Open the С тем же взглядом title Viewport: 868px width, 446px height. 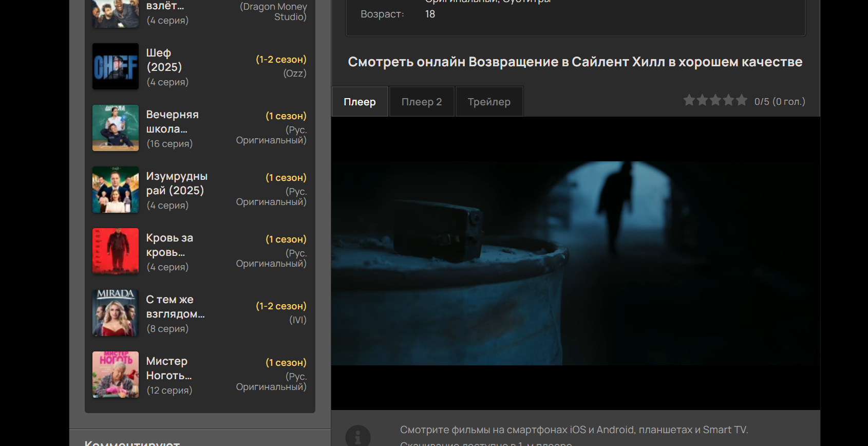176,307
